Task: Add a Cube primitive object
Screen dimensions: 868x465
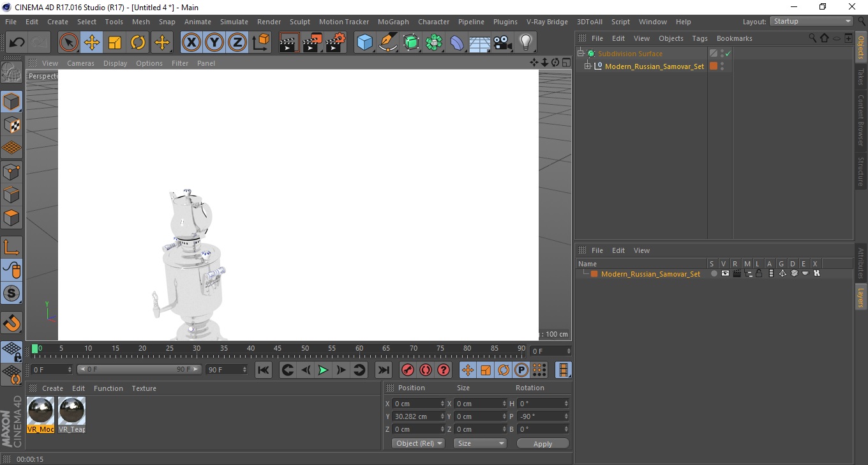Action: click(x=365, y=43)
